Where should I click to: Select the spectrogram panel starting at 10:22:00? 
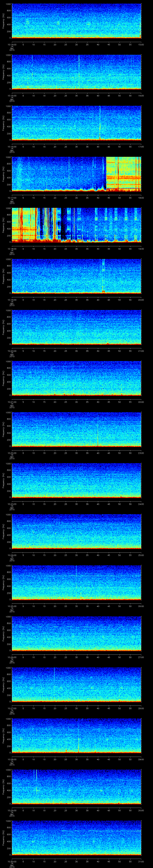pyautogui.click(x=76, y=429)
